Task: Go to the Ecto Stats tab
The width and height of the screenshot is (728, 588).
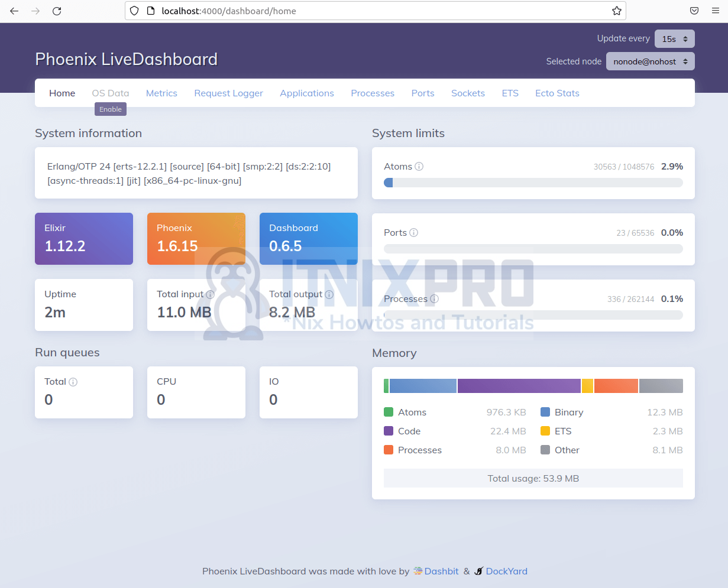Action: (557, 93)
